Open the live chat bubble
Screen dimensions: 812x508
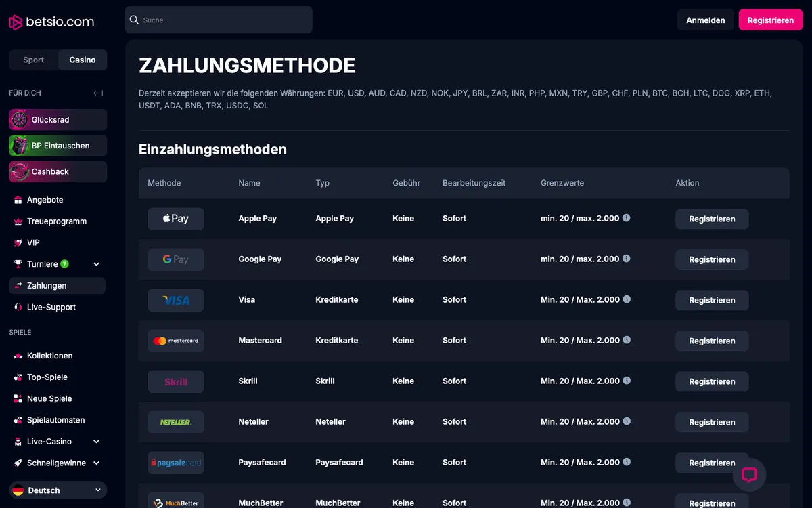749,475
